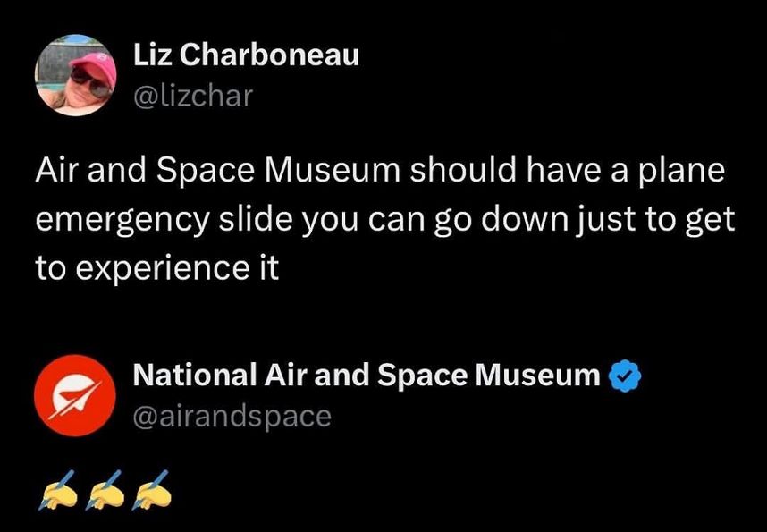Visit the @lizchar handle
Screen dimensions: 767x532
click(x=192, y=95)
